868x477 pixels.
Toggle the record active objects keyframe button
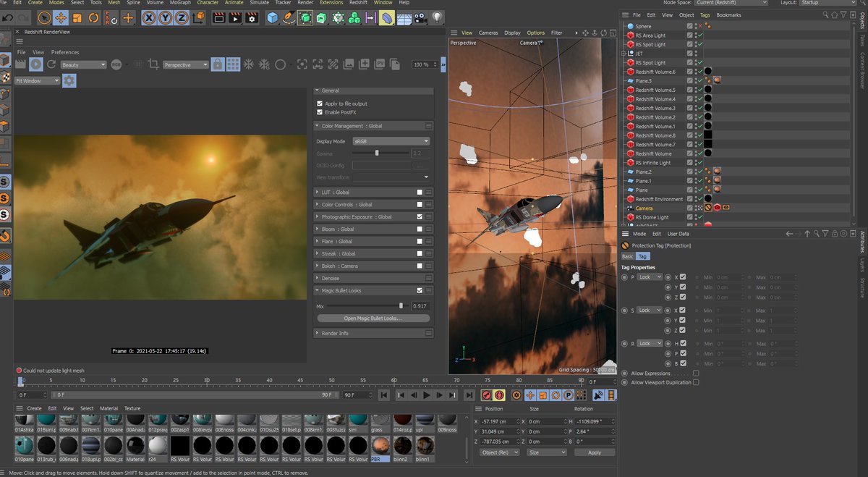tap(486, 395)
